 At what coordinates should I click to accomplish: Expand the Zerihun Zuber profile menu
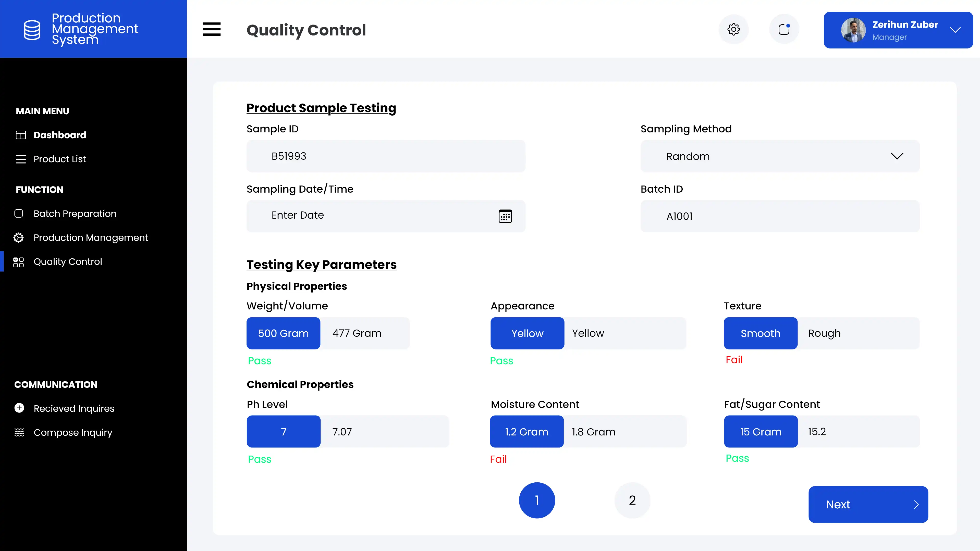[955, 30]
